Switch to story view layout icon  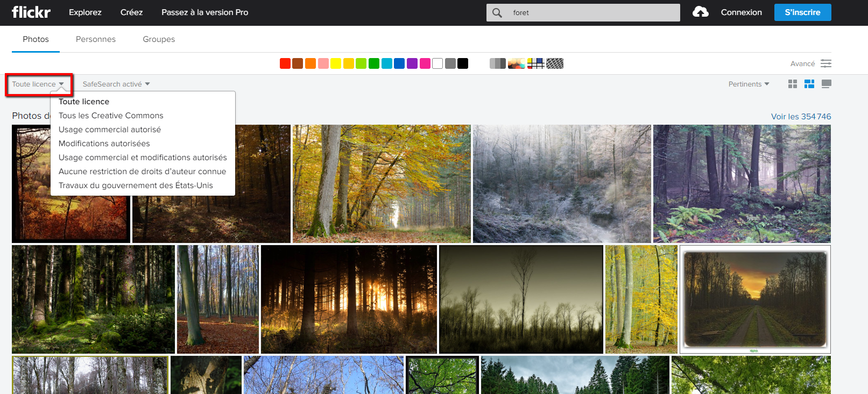826,84
